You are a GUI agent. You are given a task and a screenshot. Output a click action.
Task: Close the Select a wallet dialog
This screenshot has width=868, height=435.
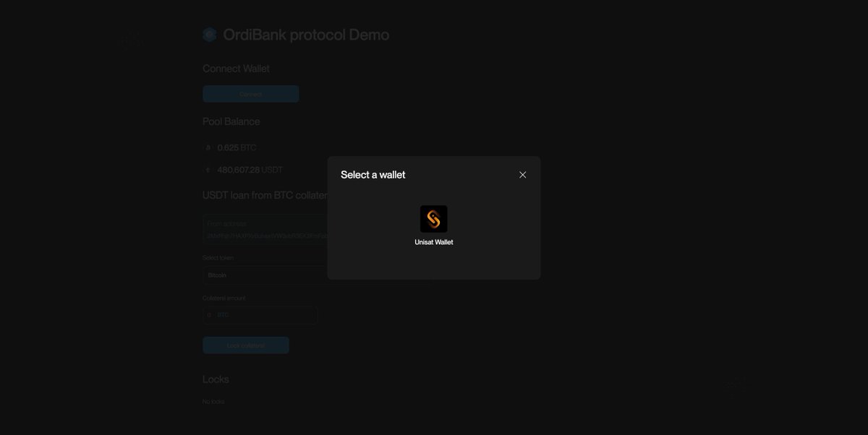(x=523, y=175)
